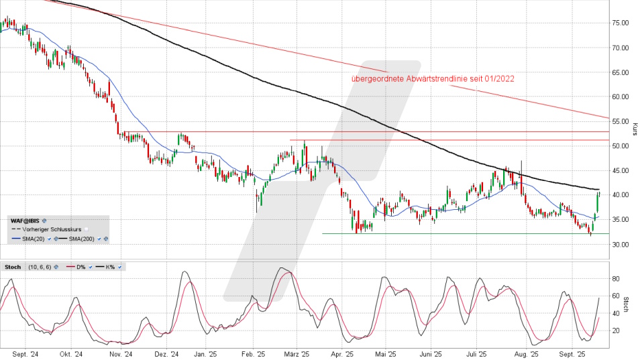Uncheck the SMA(200) visibility checkbox
Viewport: 644px width, 362px height.
tap(99, 239)
